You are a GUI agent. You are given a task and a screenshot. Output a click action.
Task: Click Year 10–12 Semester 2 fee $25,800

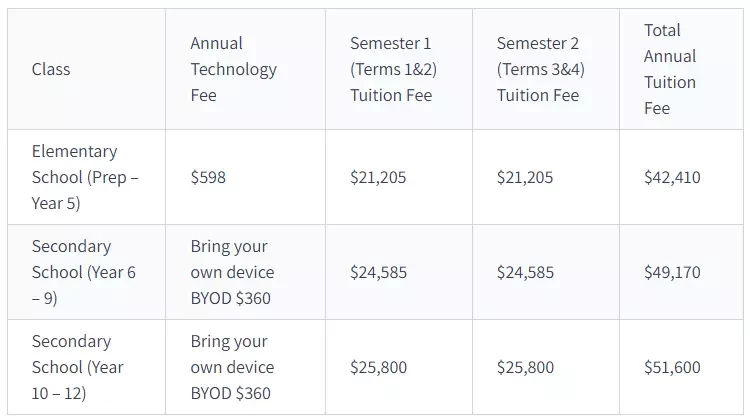tap(546, 367)
